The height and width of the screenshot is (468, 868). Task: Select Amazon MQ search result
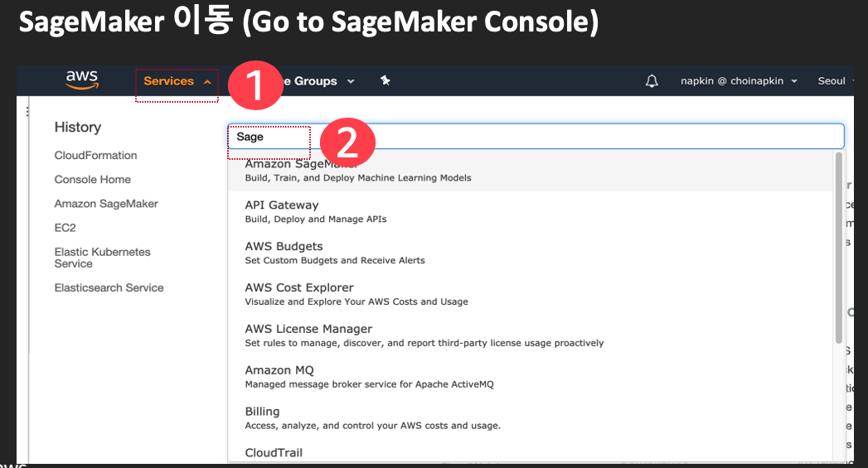(530, 377)
